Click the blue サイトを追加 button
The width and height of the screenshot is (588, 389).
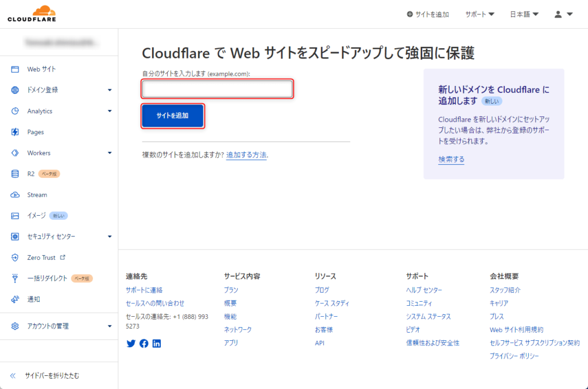click(x=172, y=115)
